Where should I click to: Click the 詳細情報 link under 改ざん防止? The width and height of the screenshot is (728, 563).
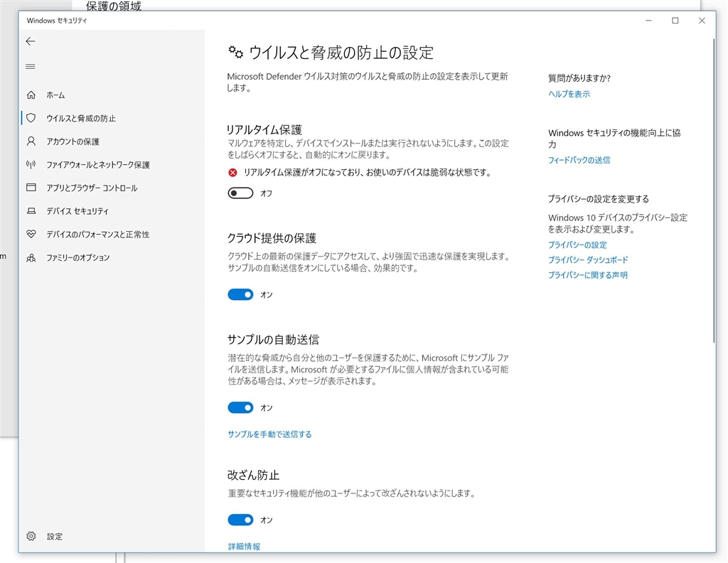coord(245,546)
